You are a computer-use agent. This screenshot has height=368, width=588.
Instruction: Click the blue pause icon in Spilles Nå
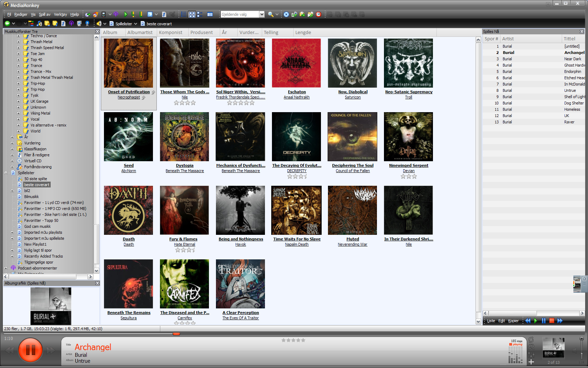click(x=544, y=321)
